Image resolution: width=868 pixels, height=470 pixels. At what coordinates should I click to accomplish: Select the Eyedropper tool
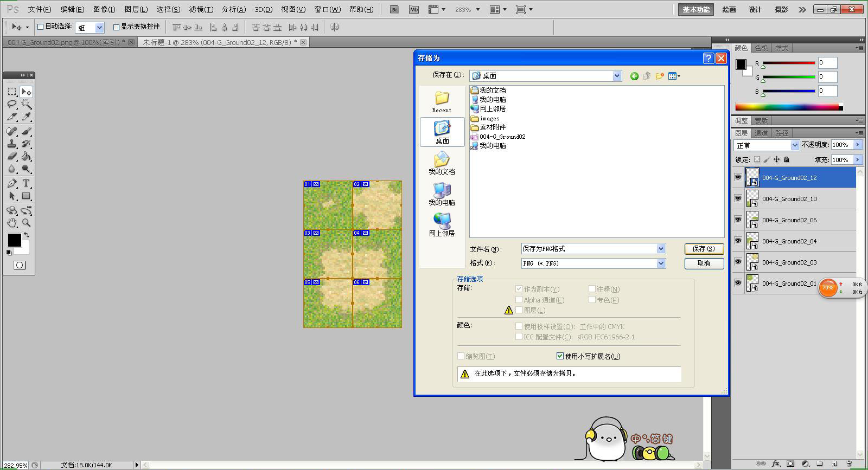point(26,117)
